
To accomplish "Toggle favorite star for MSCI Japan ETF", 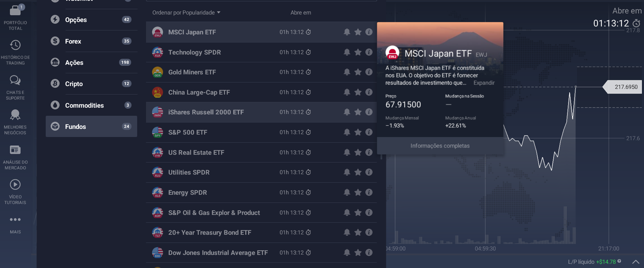I will click(x=358, y=32).
